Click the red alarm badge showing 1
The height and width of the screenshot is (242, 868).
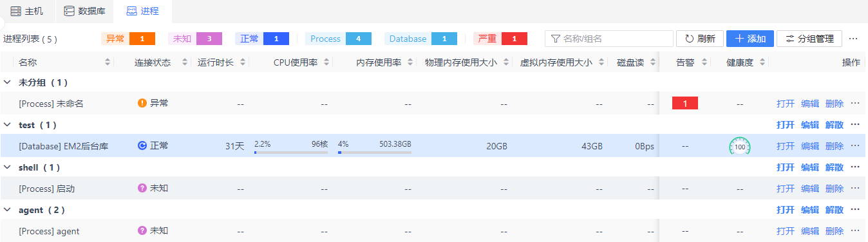pos(685,103)
